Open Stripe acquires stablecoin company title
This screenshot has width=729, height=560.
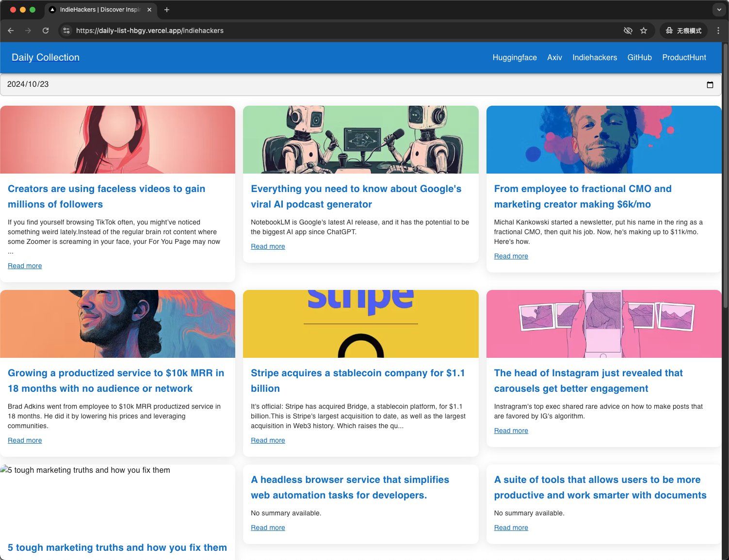(357, 381)
